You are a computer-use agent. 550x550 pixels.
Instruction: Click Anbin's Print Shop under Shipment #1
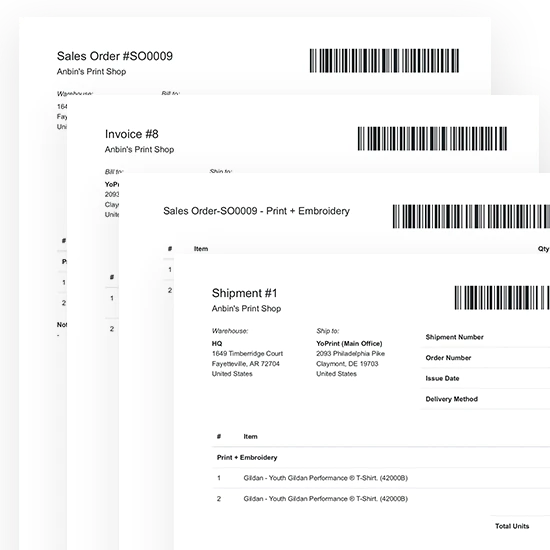[x=246, y=309]
